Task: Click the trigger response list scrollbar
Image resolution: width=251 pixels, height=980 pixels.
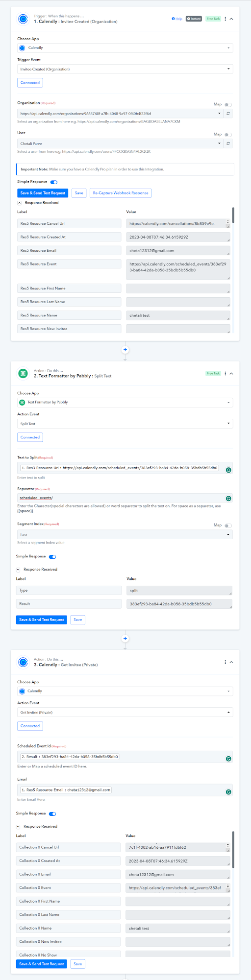Action: [233, 215]
